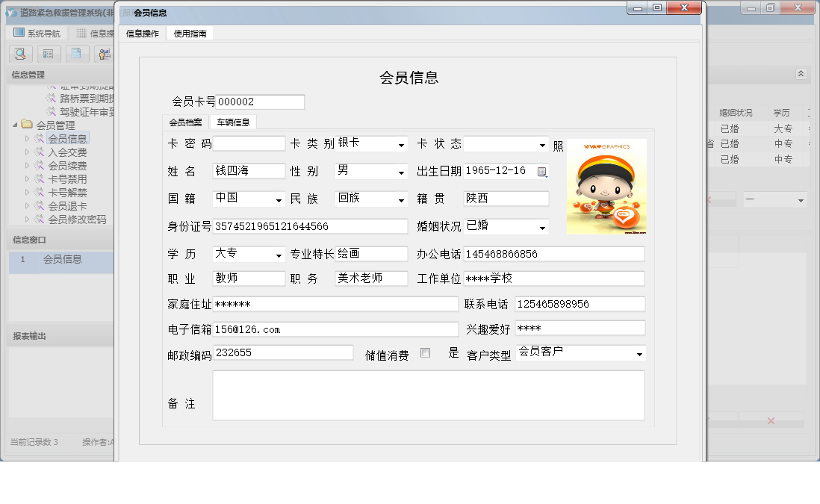Image resolution: width=820 pixels, height=504 pixels.
Task: Open the 客户类型 dropdown
Action: (639, 354)
